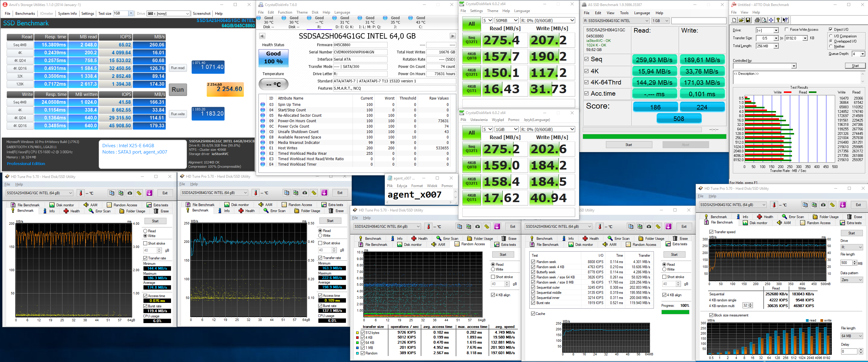Click the floppy Save icon in ATTO toolbar
The height and width of the screenshot is (362, 868).
click(748, 20)
